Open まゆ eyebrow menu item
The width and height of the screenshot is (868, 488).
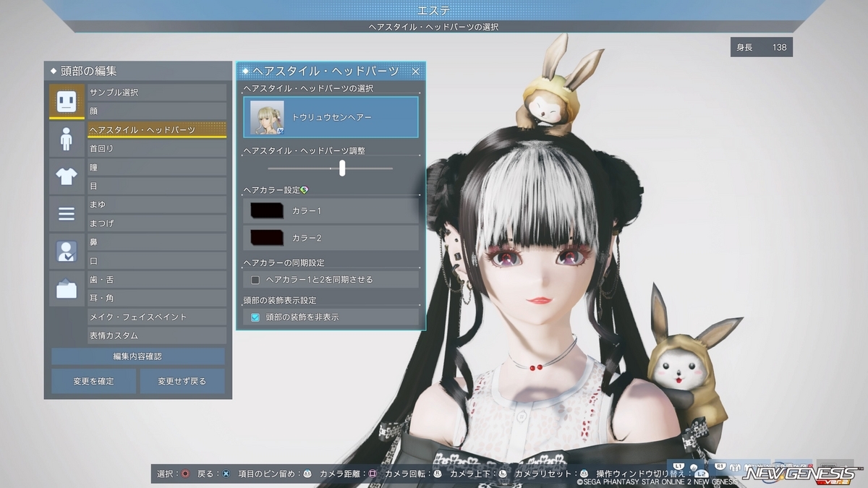[x=157, y=205]
